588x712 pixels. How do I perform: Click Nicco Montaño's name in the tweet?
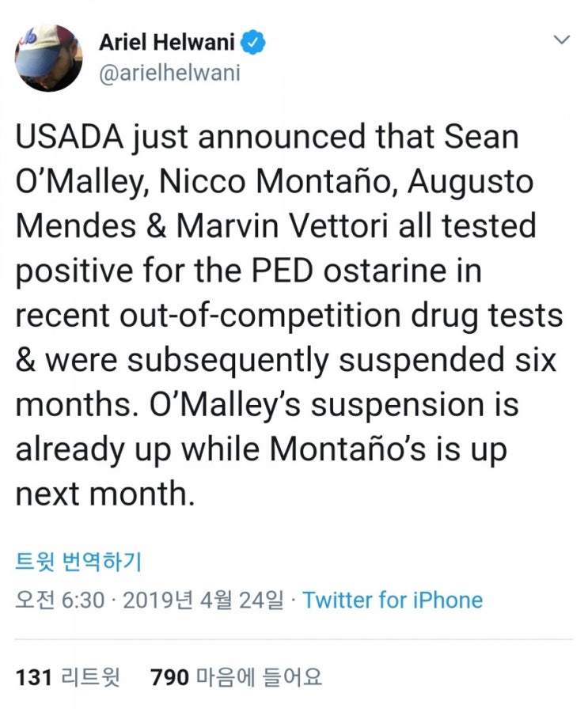(x=275, y=181)
